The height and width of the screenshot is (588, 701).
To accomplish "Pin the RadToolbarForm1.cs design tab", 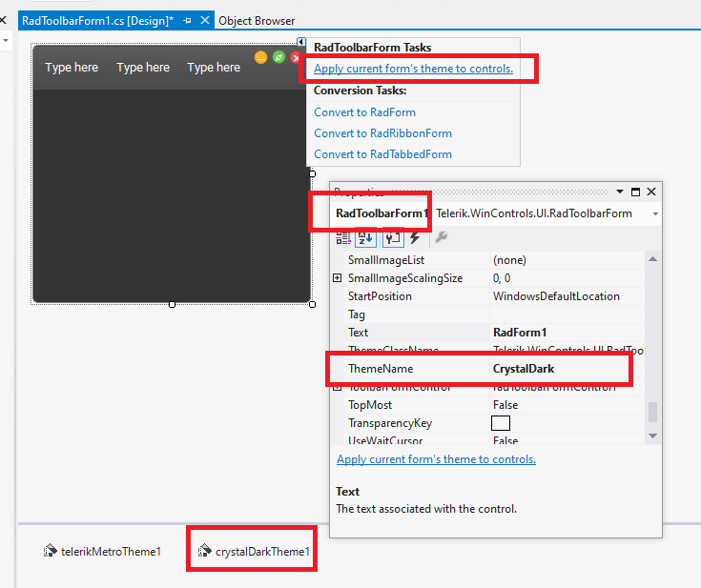I will coord(187,20).
